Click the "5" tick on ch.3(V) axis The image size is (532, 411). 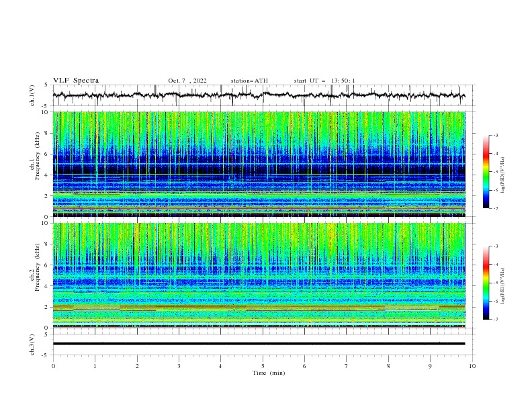[46, 334]
